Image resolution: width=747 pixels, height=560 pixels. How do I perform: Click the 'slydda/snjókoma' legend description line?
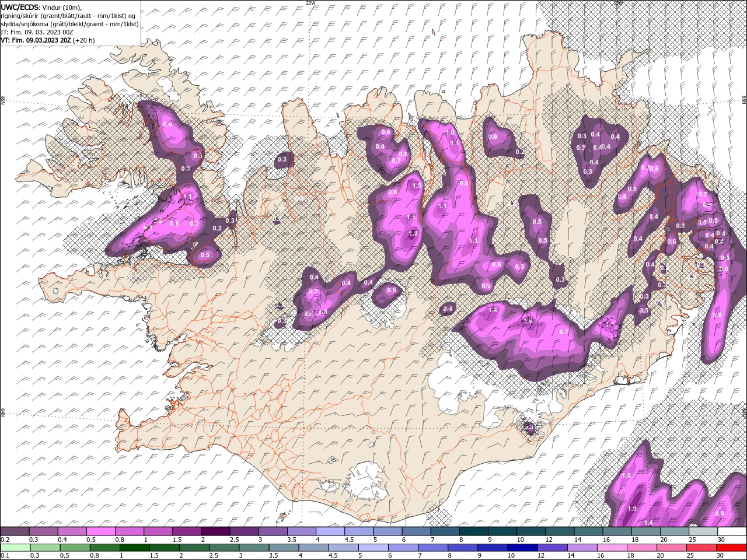(x=70, y=24)
